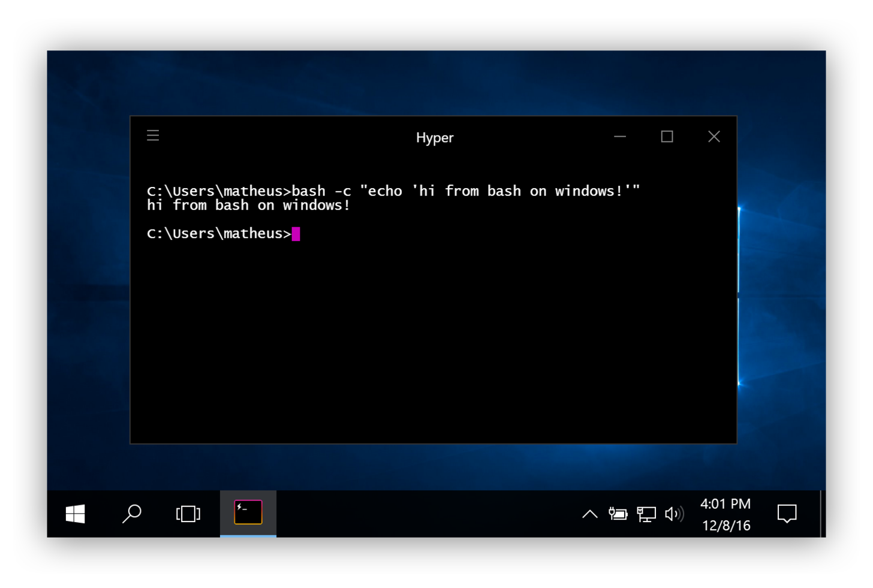Click the empty taskbar area
Image resolution: width=873 pixels, height=588 pixels.
point(390,514)
